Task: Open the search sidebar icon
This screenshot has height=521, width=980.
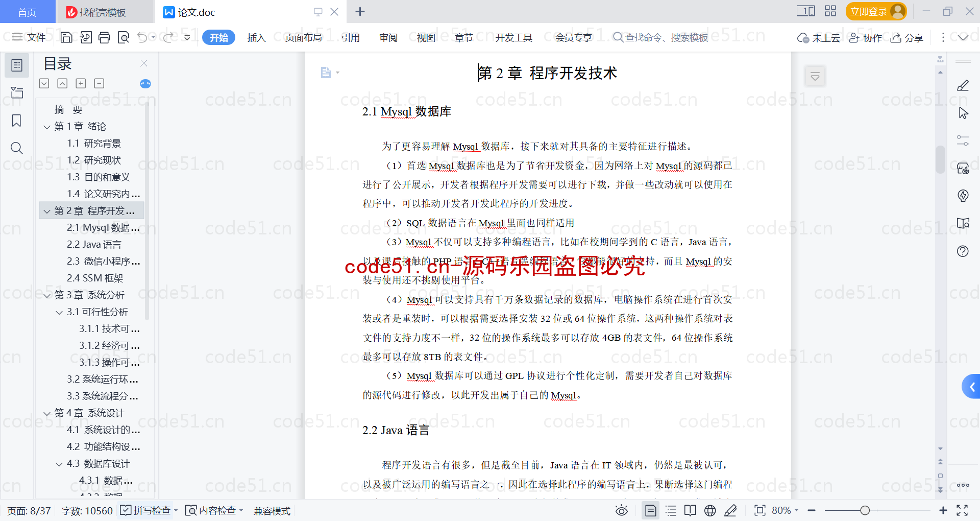Action: (17, 148)
